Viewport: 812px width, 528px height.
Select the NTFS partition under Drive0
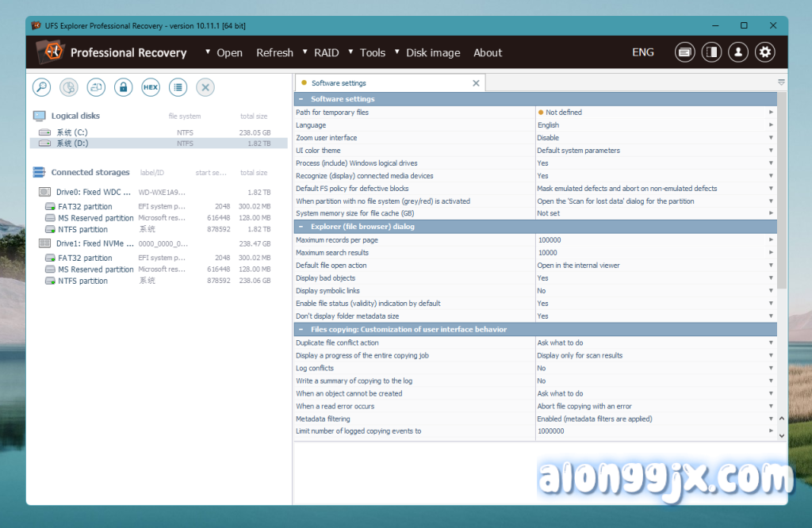click(x=82, y=229)
